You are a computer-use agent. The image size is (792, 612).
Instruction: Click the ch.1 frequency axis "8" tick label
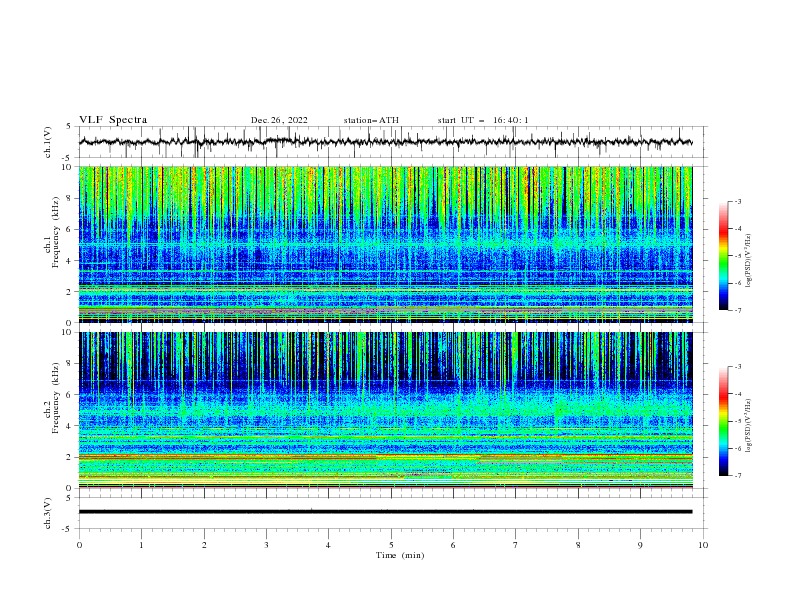tap(70, 198)
